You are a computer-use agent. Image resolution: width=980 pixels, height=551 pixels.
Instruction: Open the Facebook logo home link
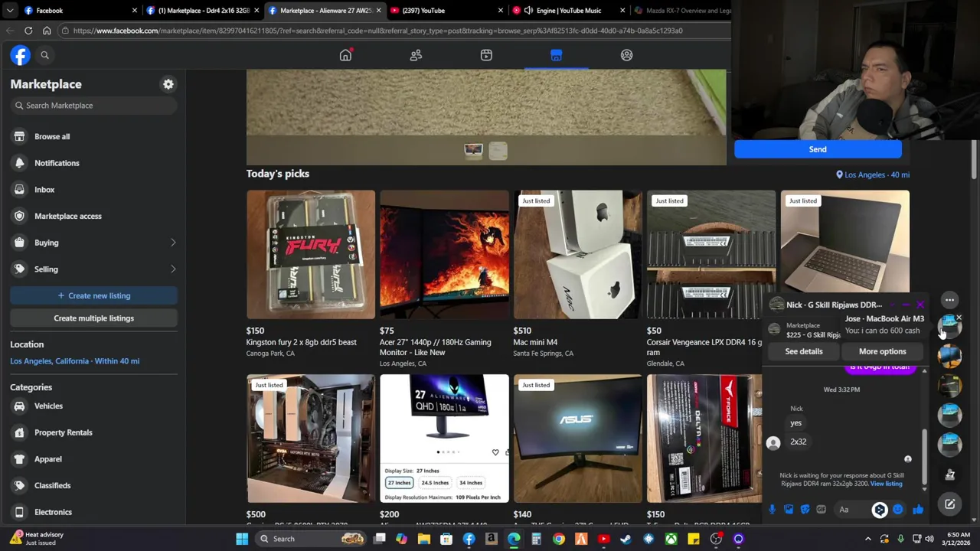(20, 55)
